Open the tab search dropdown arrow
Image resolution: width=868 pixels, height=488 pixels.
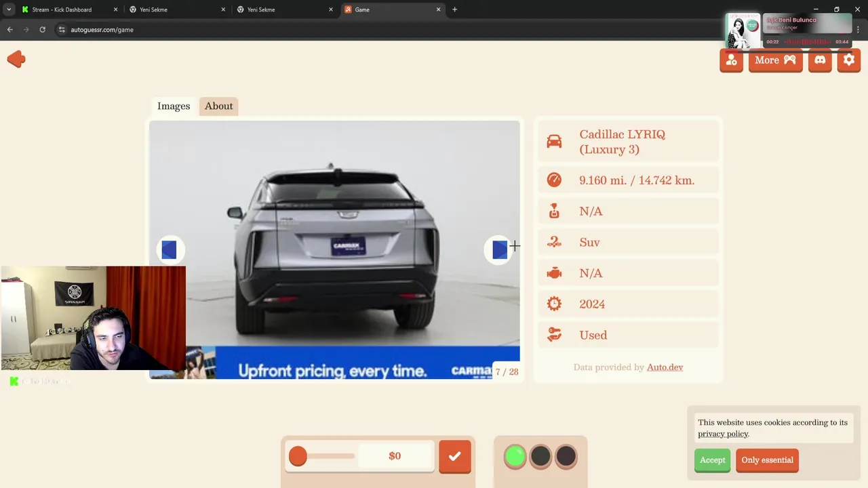click(x=9, y=9)
